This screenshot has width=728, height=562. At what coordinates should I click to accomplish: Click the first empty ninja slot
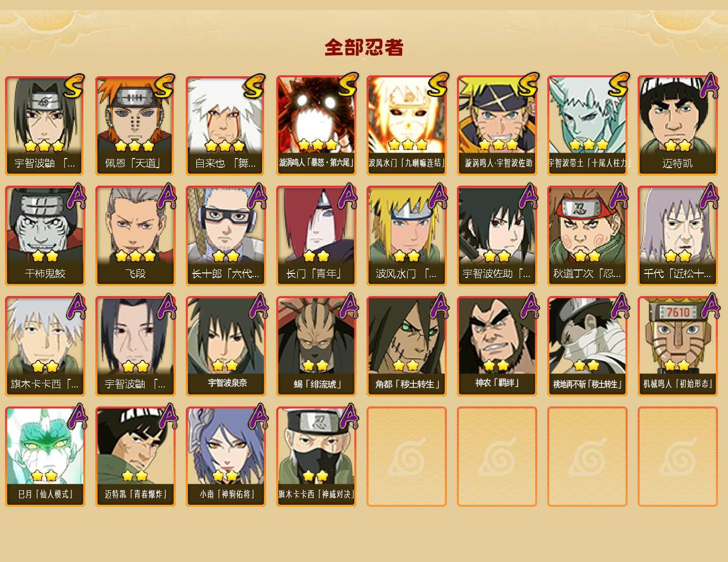coord(407,457)
